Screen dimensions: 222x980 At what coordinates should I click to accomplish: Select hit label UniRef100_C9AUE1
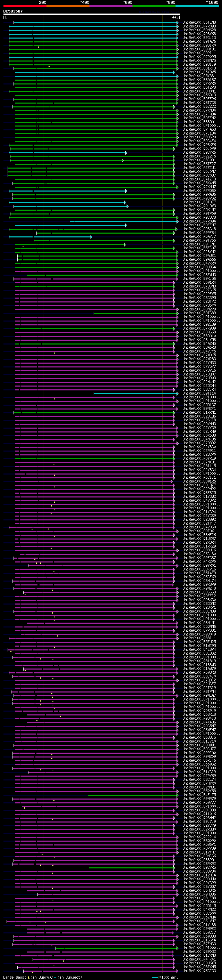pos(199,256)
